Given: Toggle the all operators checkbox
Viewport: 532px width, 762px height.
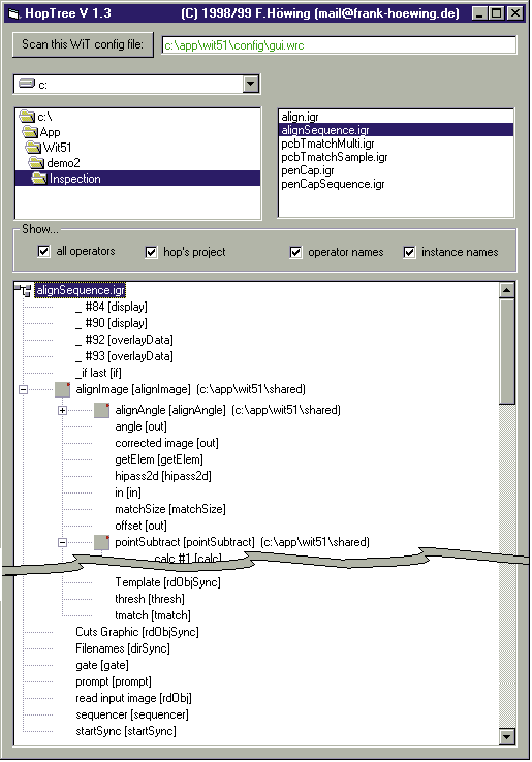Looking at the screenshot, I should tap(44, 251).
